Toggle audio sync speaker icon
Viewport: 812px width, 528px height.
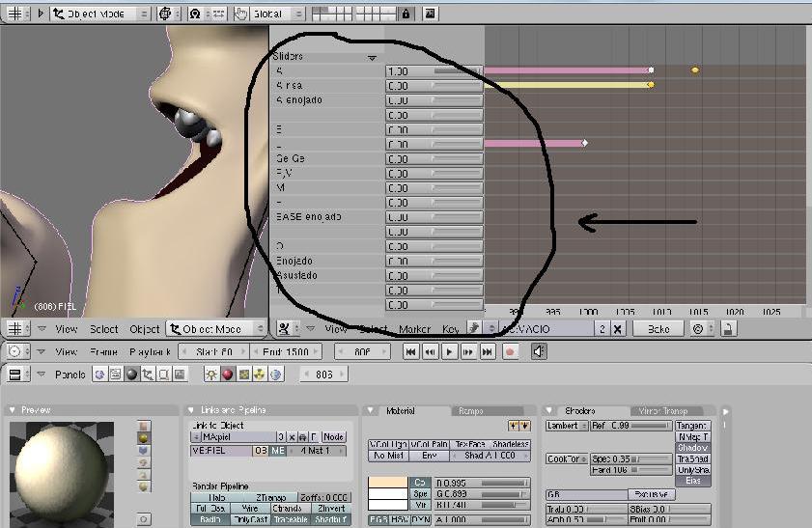[539, 352]
